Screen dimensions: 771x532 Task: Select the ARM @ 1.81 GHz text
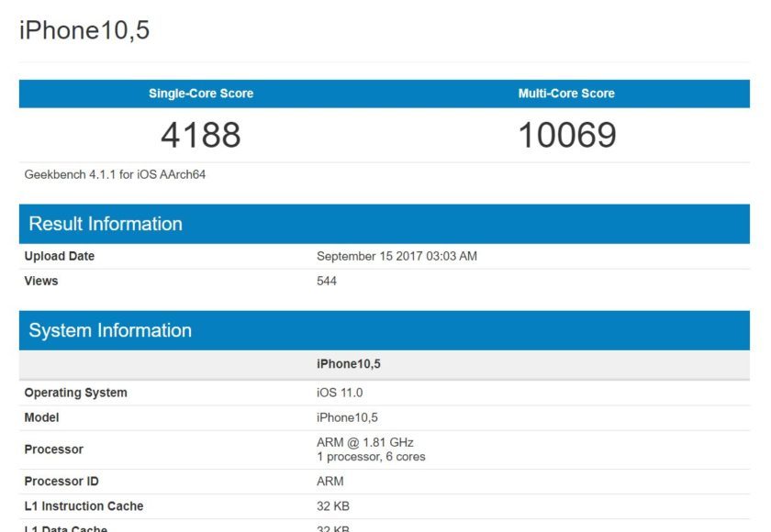click(365, 442)
